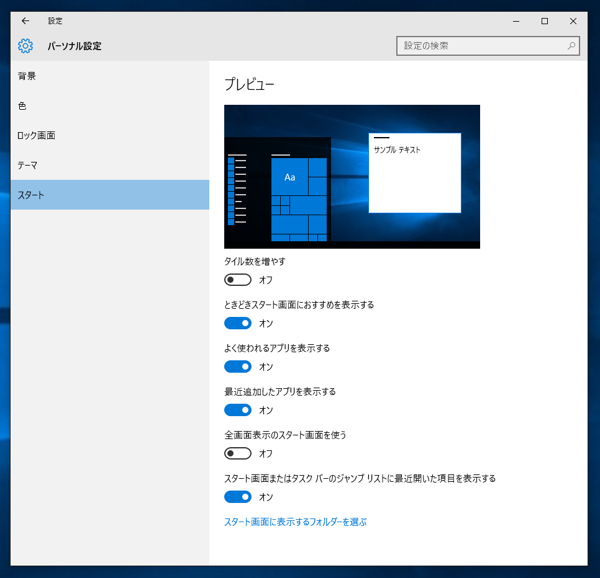The image size is (600, 578).
Task: Select ロック画面 in the sidebar
Action: [x=110, y=135]
